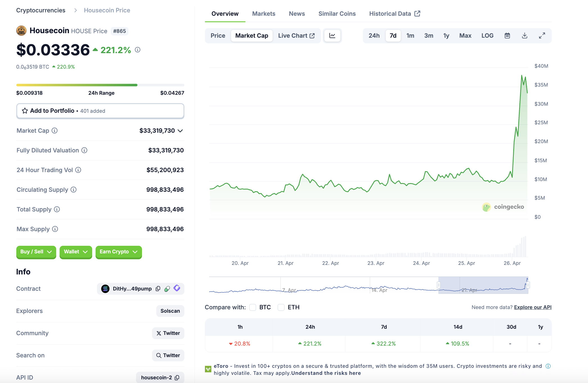588x383 pixels.
Task: Click the info icon beside Market Cap
Action: 55,130
